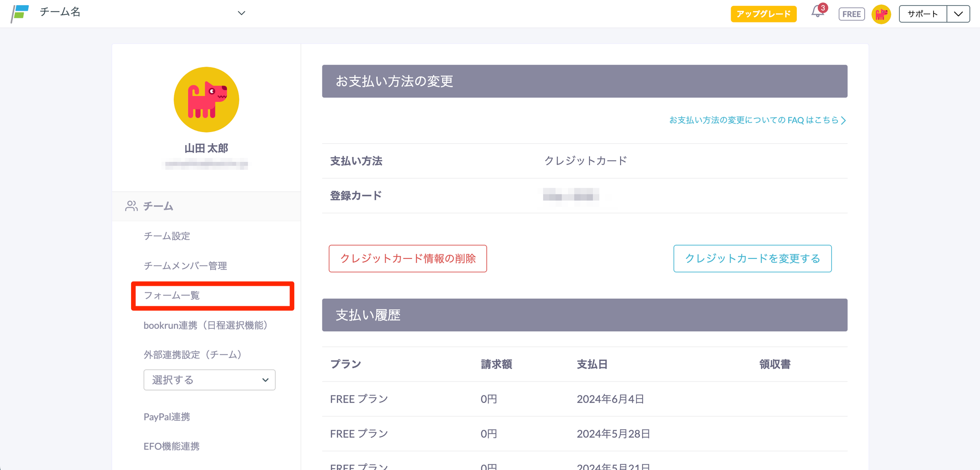Open PayPal連携 in sidebar

click(x=167, y=417)
